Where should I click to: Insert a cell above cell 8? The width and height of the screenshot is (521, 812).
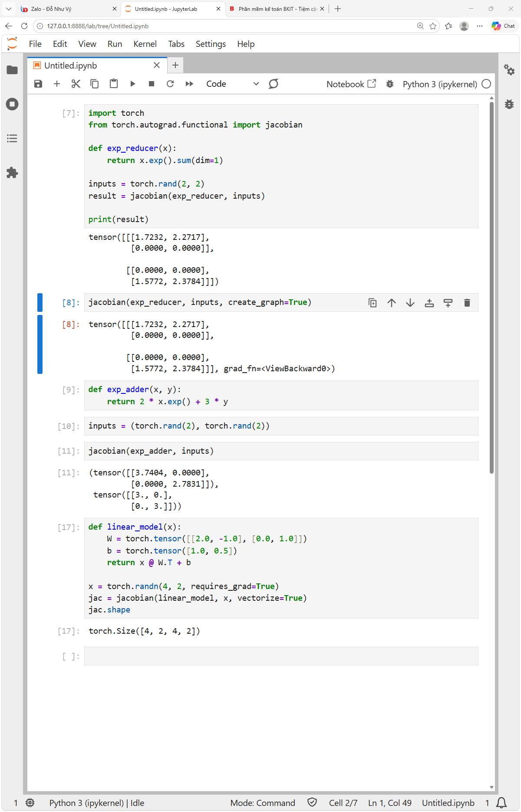pos(429,303)
